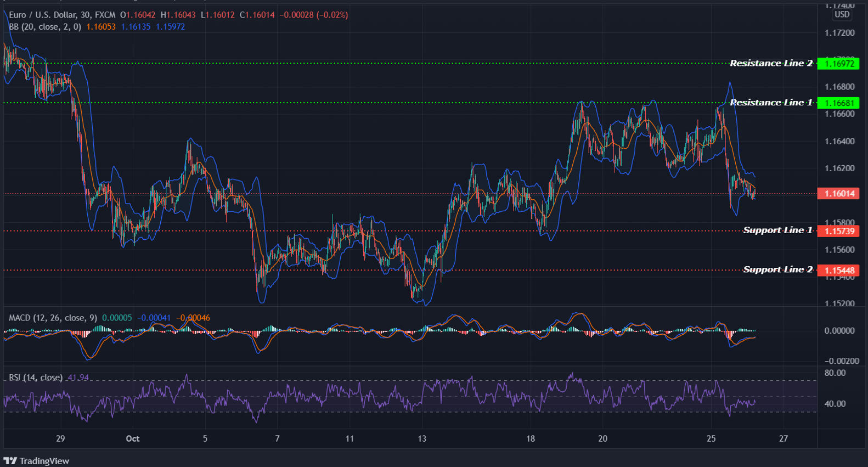Click the Support Line 1 label
Screen dimensions: 868x467
click(x=777, y=230)
